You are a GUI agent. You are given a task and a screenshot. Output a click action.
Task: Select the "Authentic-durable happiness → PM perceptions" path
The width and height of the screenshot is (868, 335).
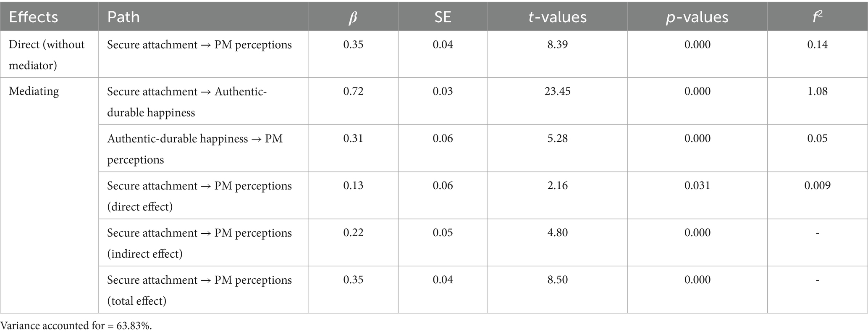pyautogui.click(x=195, y=149)
